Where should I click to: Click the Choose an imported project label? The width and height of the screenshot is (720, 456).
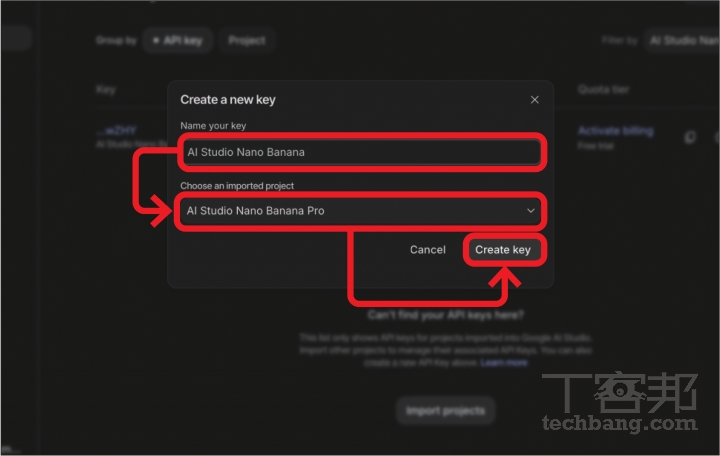237,186
